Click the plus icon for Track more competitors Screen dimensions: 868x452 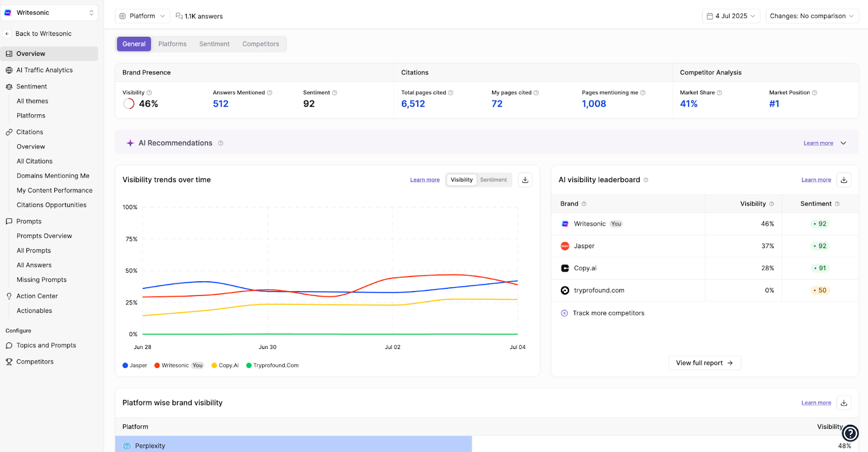click(x=564, y=313)
